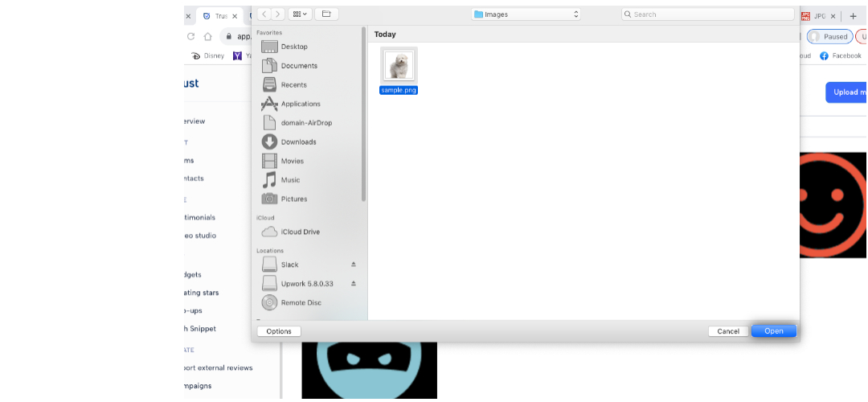The width and height of the screenshot is (868, 402).
Task: Click the folder grouping button in the dialog toolbar
Action: (x=326, y=14)
